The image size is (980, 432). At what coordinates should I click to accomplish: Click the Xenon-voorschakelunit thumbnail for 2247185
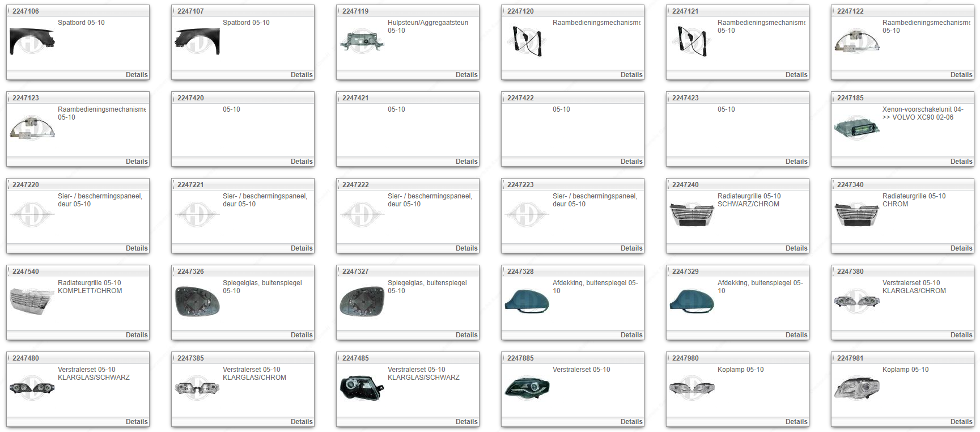point(856,128)
